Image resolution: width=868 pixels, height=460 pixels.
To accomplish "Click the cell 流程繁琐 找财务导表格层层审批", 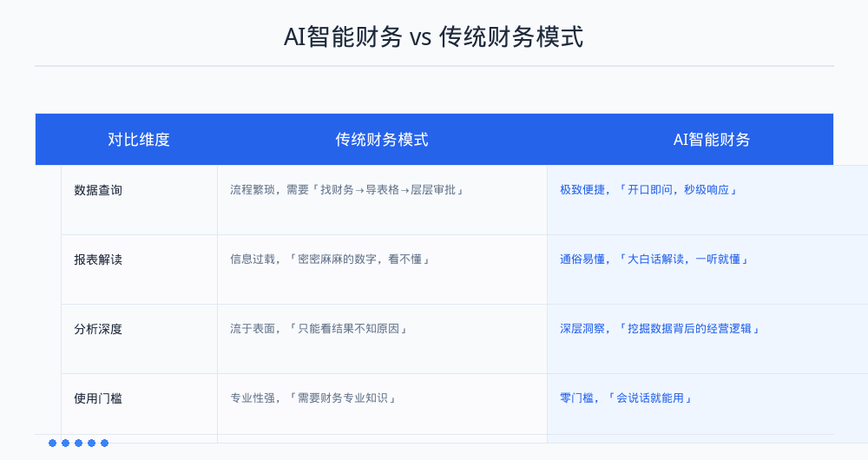I will tap(346, 190).
